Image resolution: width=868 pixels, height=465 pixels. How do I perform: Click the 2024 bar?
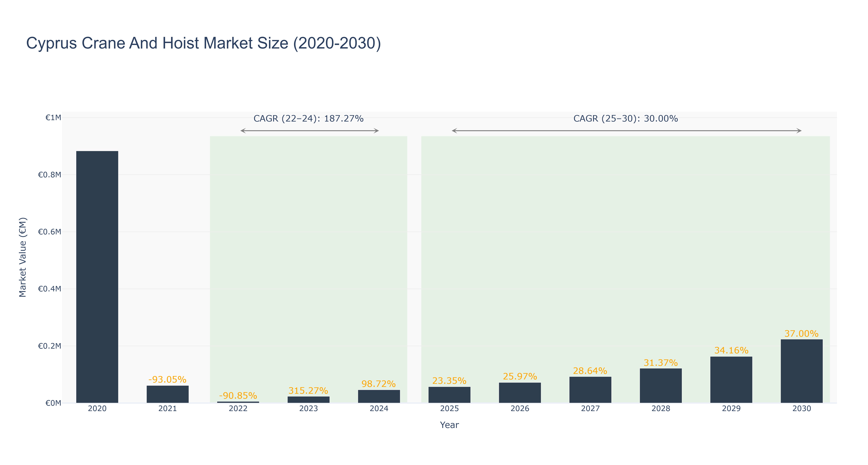click(x=379, y=396)
